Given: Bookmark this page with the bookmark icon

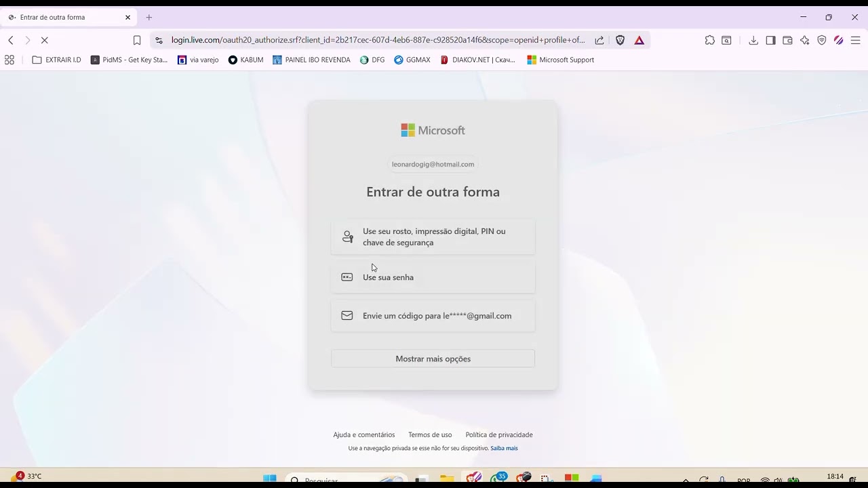Looking at the screenshot, I should point(137,41).
